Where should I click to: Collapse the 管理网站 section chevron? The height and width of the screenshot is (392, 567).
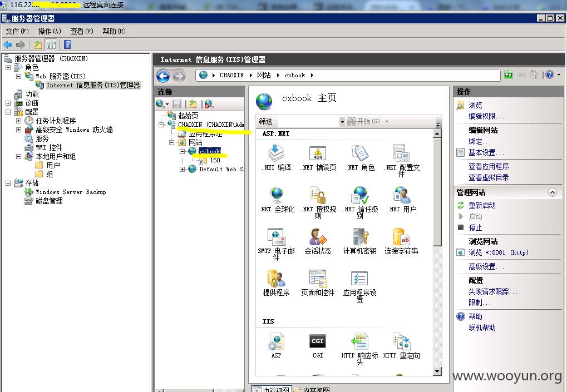(552, 192)
